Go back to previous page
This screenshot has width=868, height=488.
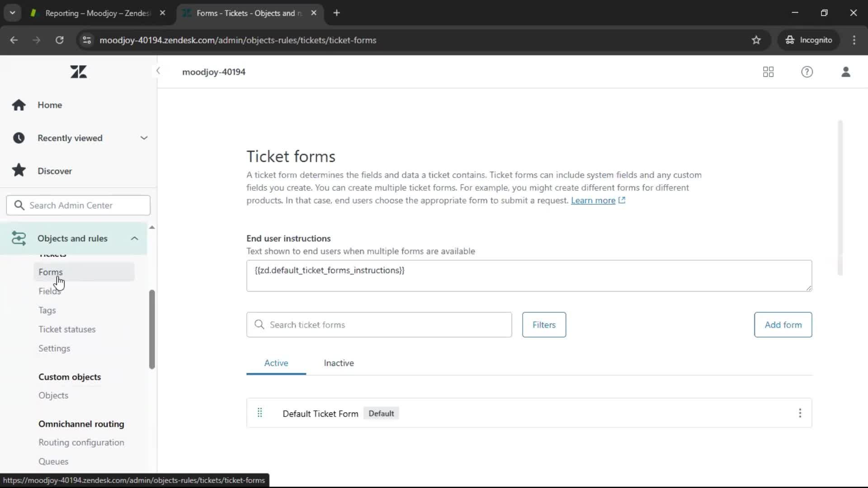[14, 40]
